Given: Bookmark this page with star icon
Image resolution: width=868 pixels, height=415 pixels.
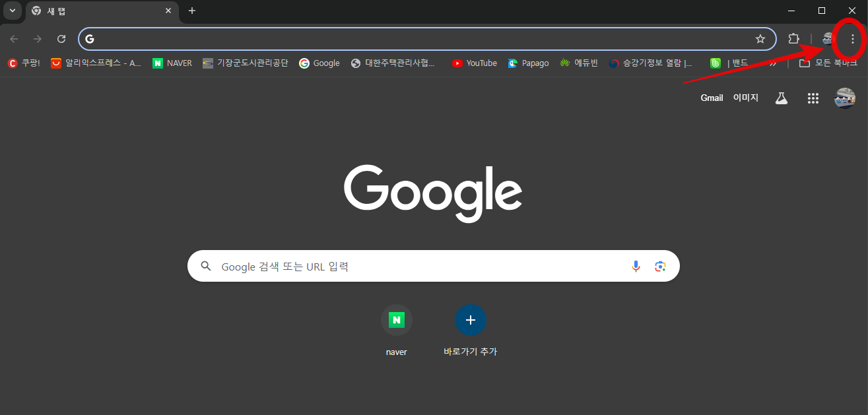Looking at the screenshot, I should (760, 39).
